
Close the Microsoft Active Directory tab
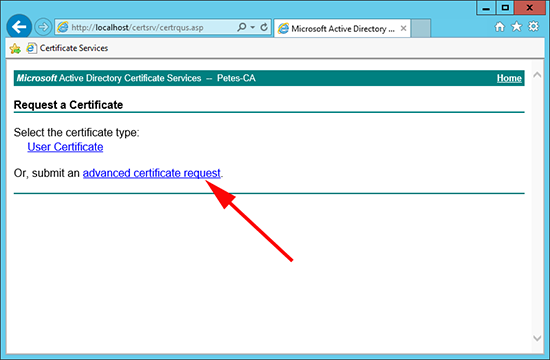[403, 28]
